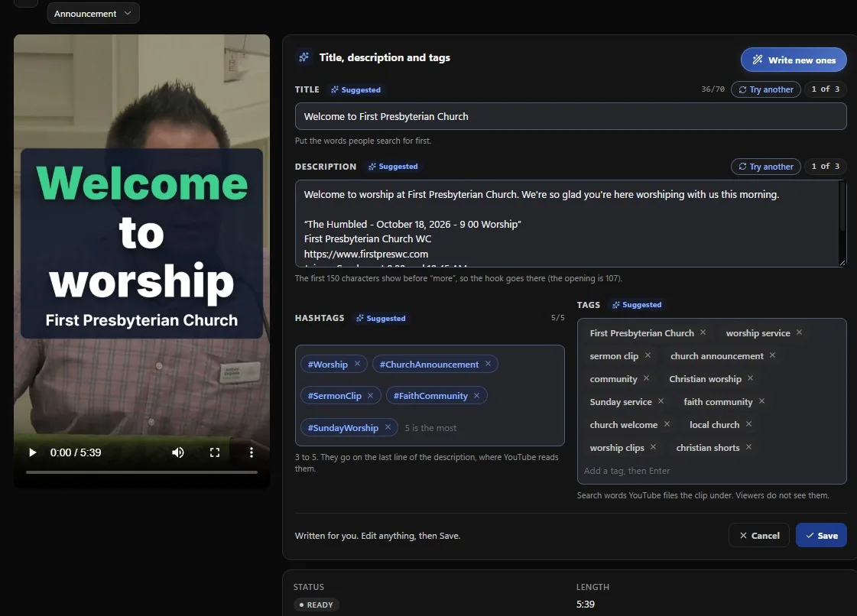Screen dimensions: 857x616
Task: Delete the community tag
Action: [x=646, y=378]
